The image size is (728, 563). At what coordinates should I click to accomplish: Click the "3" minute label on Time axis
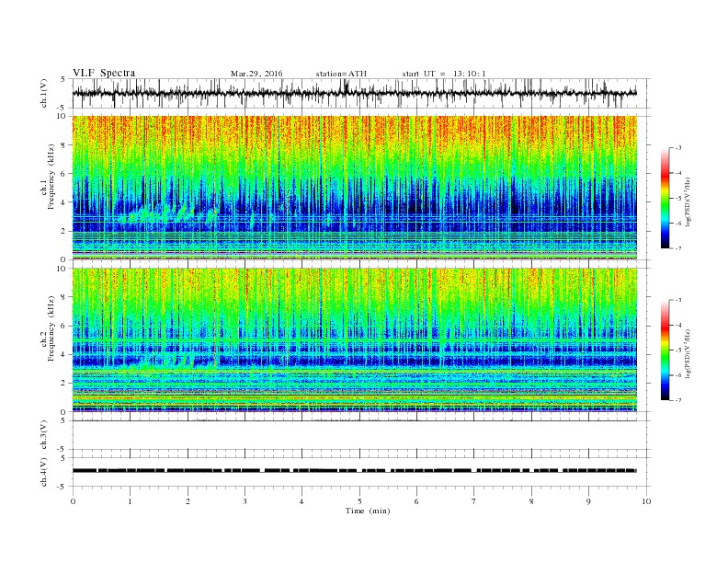[245, 501]
